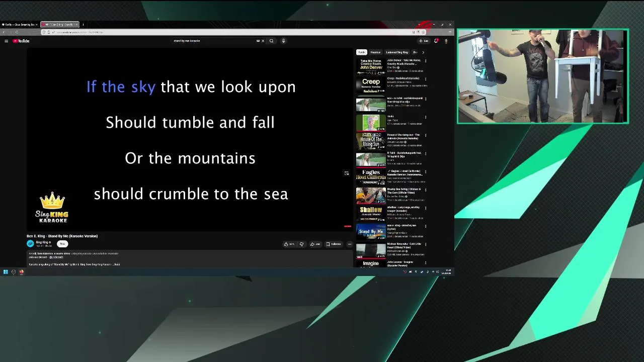
Task: Expand the description with lisää
Action: pos(117,264)
